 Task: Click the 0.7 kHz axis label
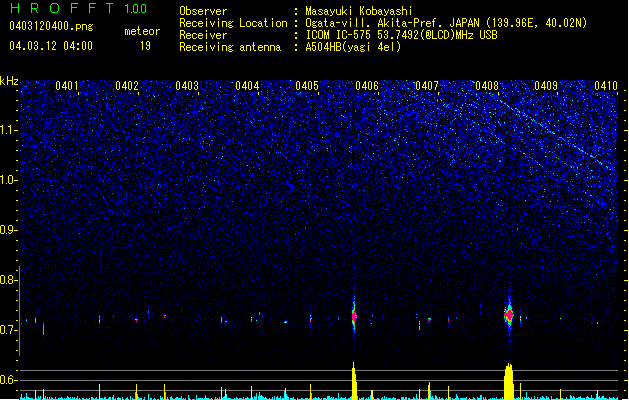click(x=9, y=330)
